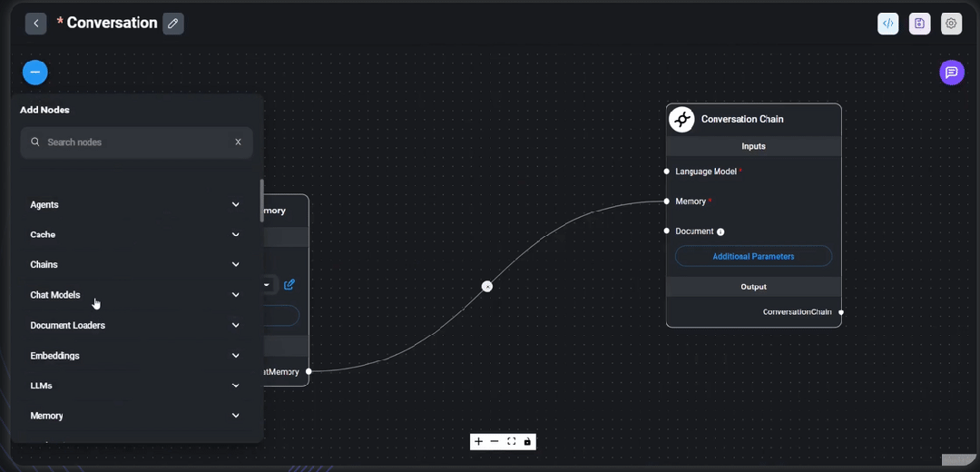Viewport: 980px width, 472px height.
Task: Click the Document info icon
Action: click(x=720, y=232)
